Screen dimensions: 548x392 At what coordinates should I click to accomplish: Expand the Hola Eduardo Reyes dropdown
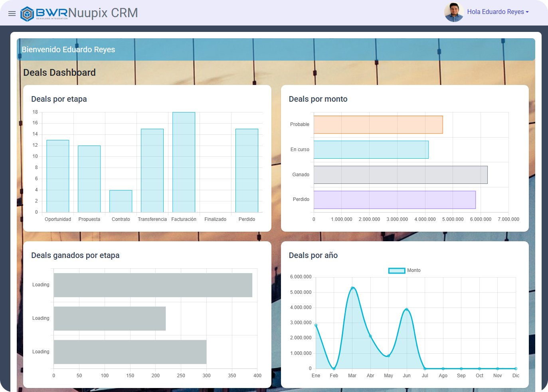click(x=498, y=12)
